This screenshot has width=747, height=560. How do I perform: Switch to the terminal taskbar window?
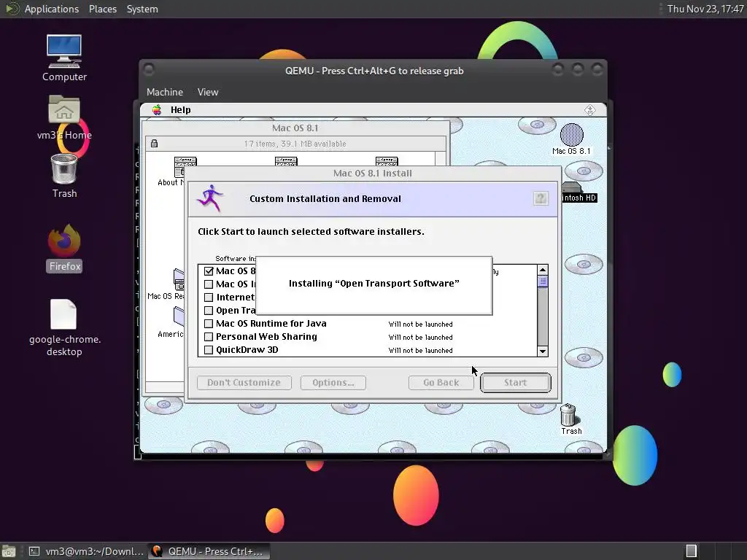[86, 551]
